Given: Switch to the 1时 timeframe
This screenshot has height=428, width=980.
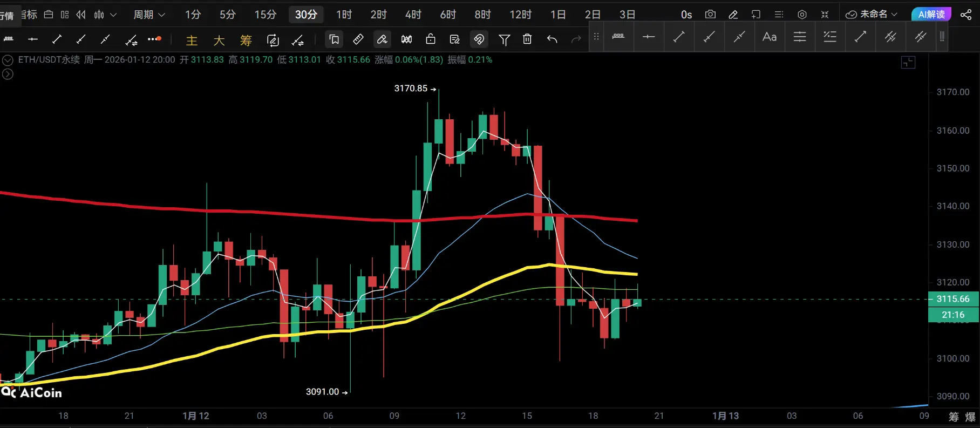Looking at the screenshot, I should [x=344, y=15].
